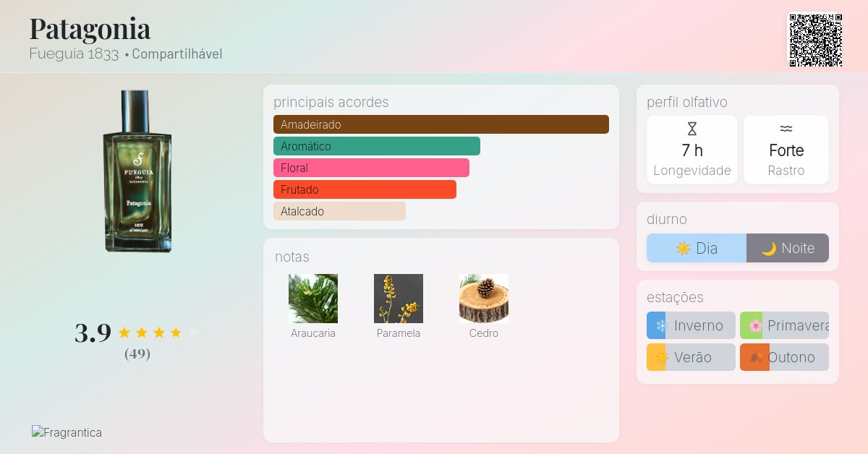
Task: Click the flower Primavera icon
Action: tap(754, 325)
